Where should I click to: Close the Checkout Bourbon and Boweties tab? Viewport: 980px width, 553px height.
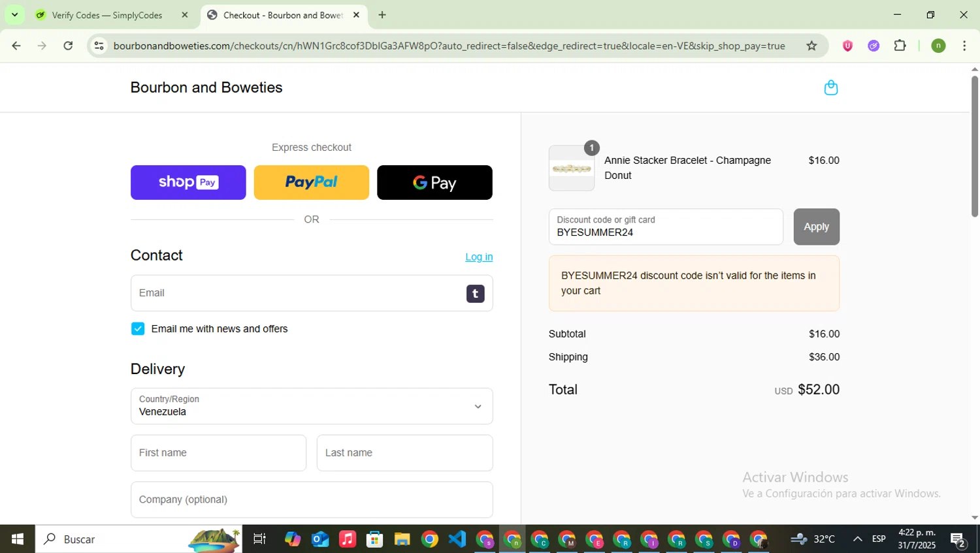click(356, 15)
